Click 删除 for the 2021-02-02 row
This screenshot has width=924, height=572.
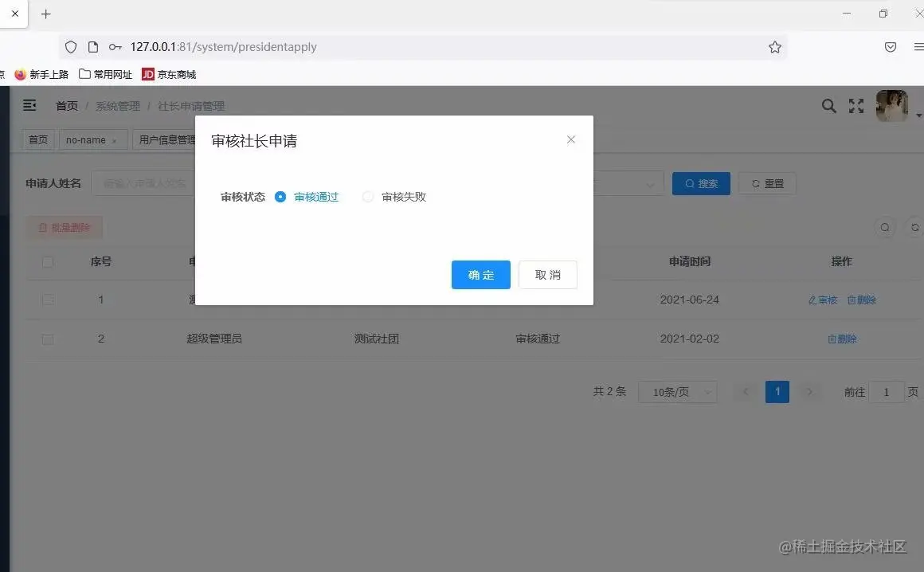coord(842,339)
